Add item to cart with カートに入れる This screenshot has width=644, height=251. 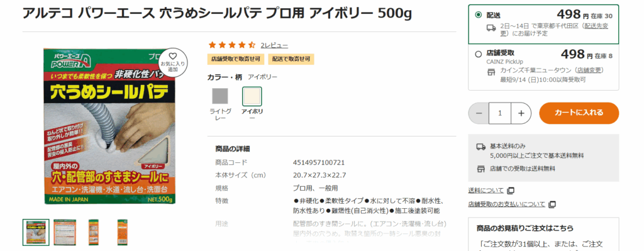pos(579,113)
